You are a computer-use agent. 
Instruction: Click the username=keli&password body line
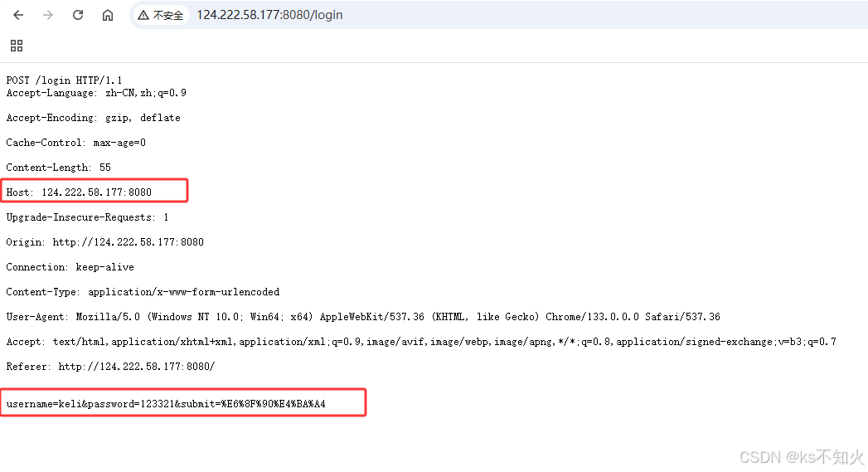pyautogui.click(x=166, y=404)
